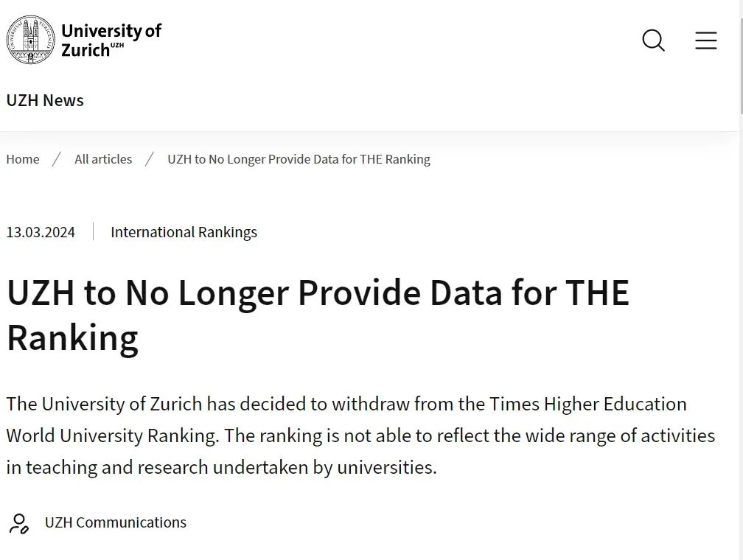Click slash separator after All articles
Screen dimensions: 743x560
[150, 159]
